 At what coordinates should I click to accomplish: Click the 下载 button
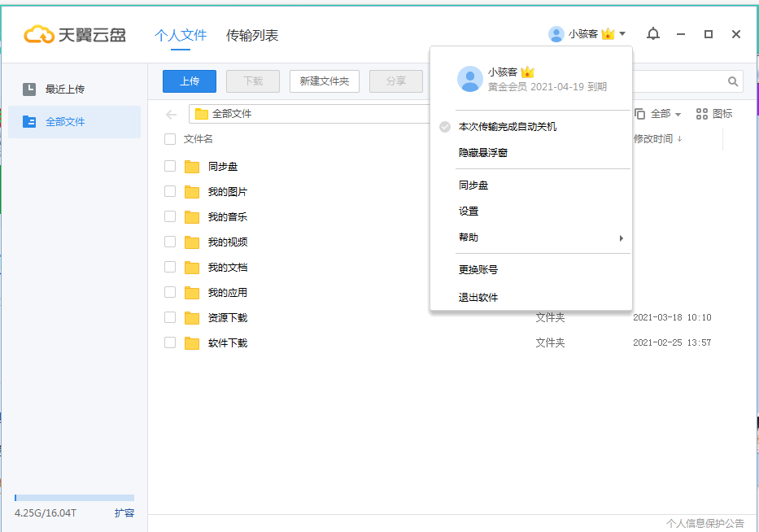pos(253,81)
